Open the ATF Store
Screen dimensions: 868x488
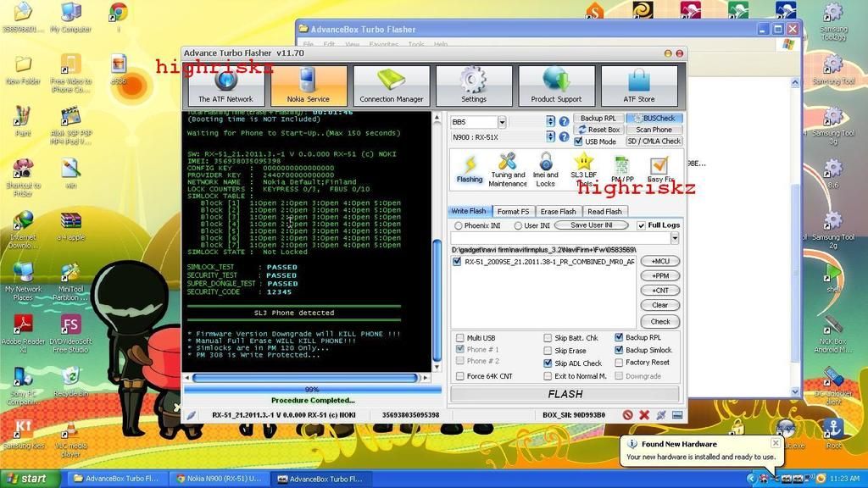tap(639, 86)
